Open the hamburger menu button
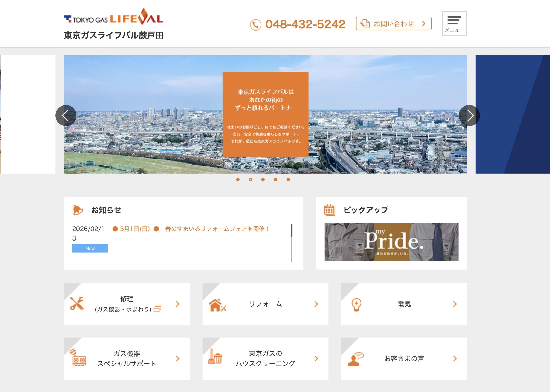The width and height of the screenshot is (550, 392). click(454, 23)
